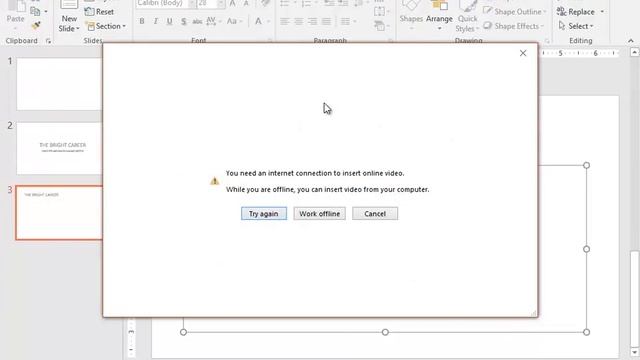Toggle Strikethrough (abc) formatting
Viewport: 640px width, 360px height.
click(x=197, y=21)
